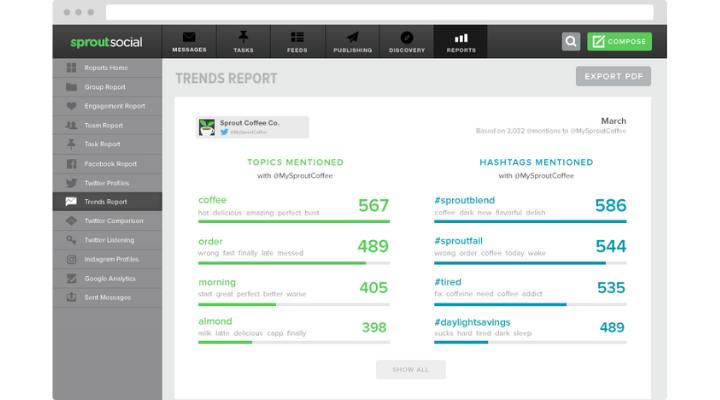Click the Twitter Comparison icon
Screen dimensions: 720x400
point(71,221)
